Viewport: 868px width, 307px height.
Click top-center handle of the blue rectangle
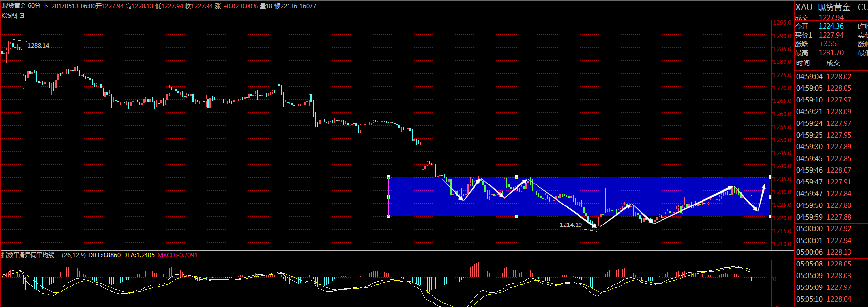[517, 177]
